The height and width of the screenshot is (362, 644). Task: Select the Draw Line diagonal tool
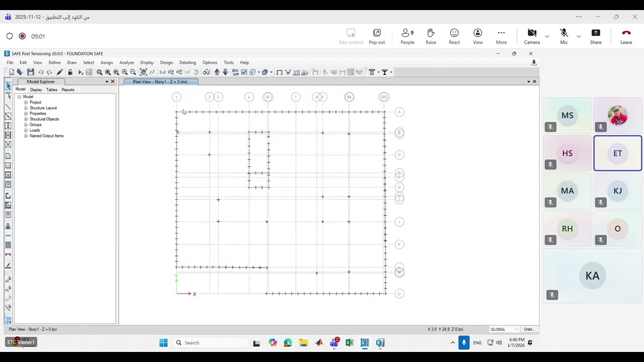pos(8,107)
